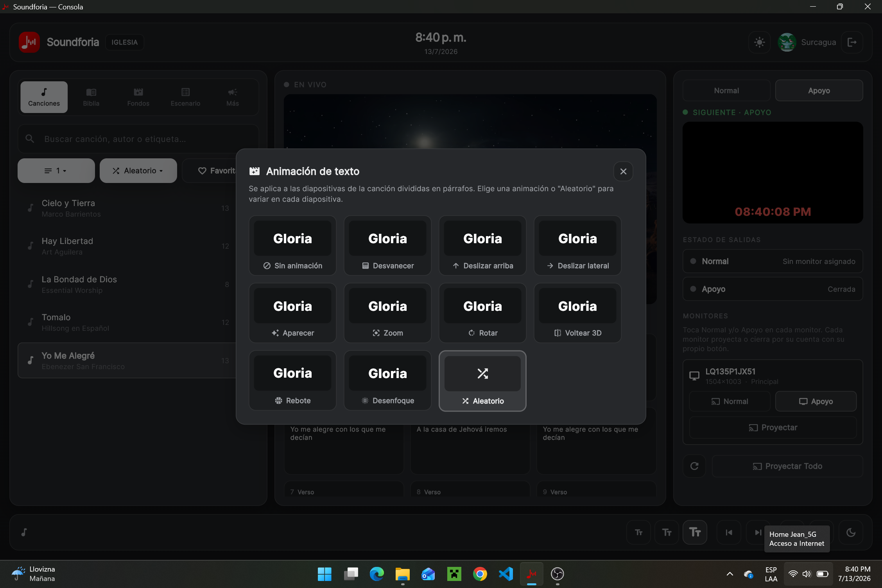Open the Windows Start menu
Image resolution: width=882 pixels, height=588 pixels.
[324, 574]
